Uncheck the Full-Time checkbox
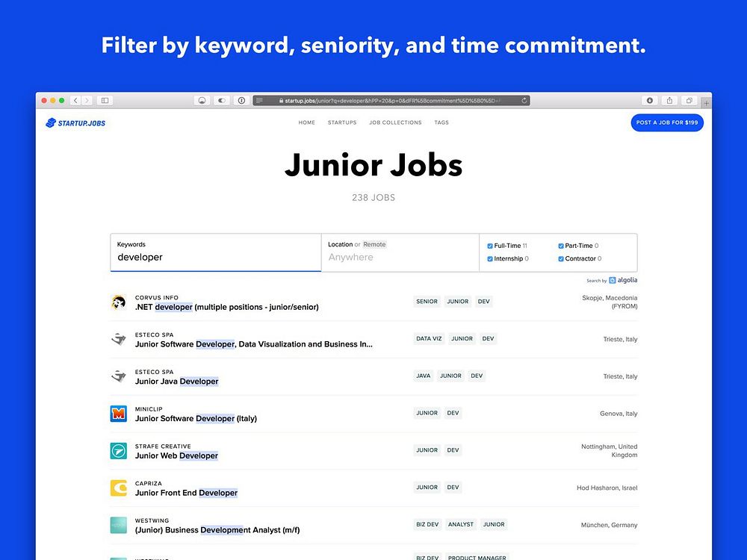The height and width of the screenshot is (560, 747). click(490, 246)
